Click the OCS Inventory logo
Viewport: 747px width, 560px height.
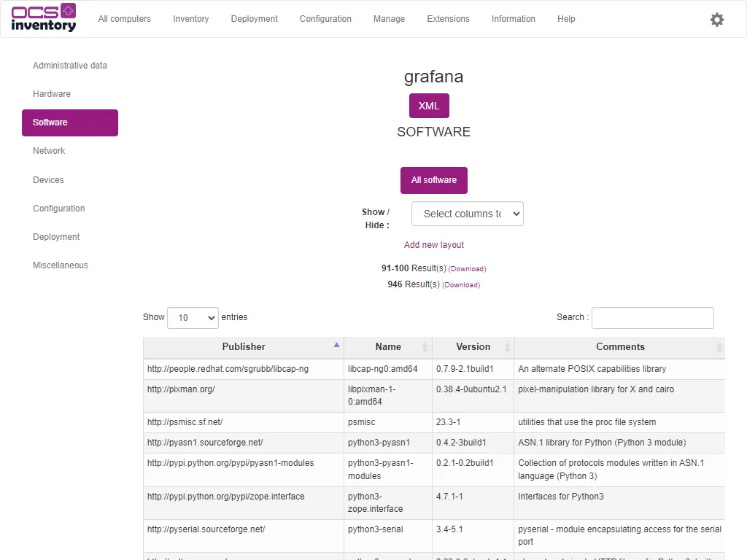click(43, 18)
